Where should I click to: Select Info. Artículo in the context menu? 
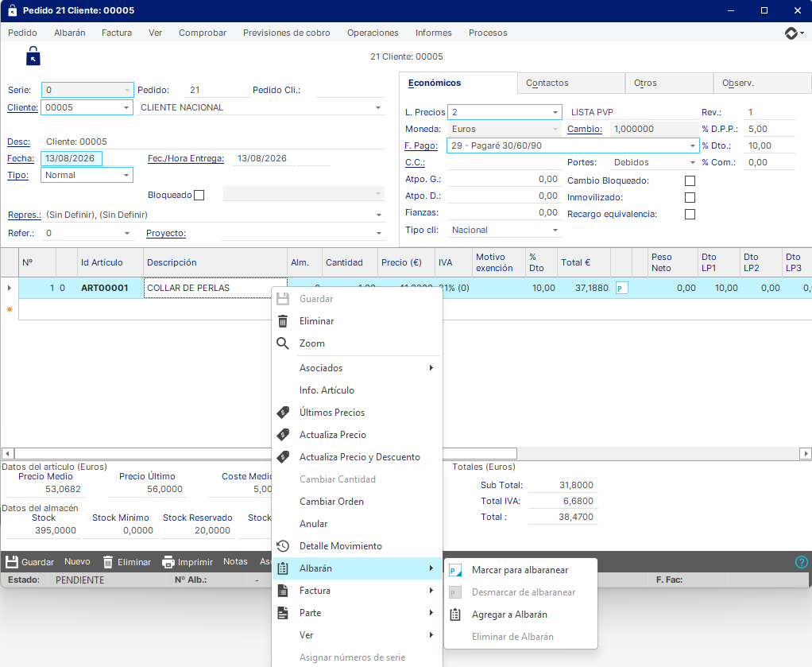point(358,390)
